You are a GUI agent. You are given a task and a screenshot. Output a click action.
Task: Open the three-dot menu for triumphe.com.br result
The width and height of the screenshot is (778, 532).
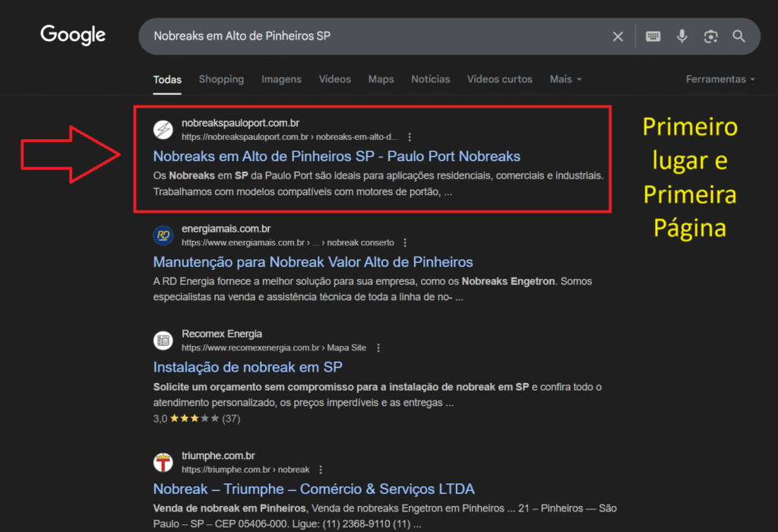[321, 470]
